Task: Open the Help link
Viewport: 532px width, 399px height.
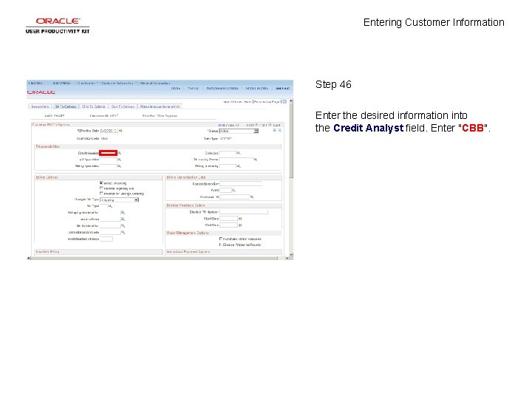Action: (248, 102)
